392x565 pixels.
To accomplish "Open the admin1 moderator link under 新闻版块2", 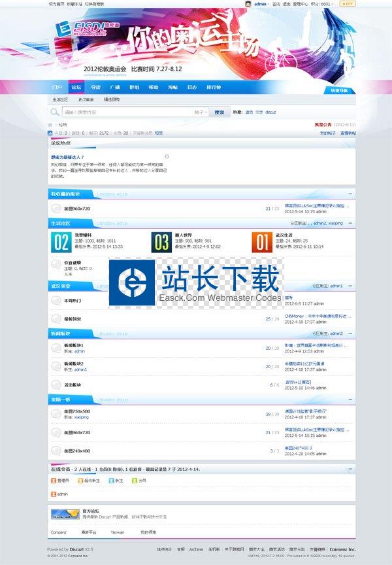I will [x=80, y=369].
